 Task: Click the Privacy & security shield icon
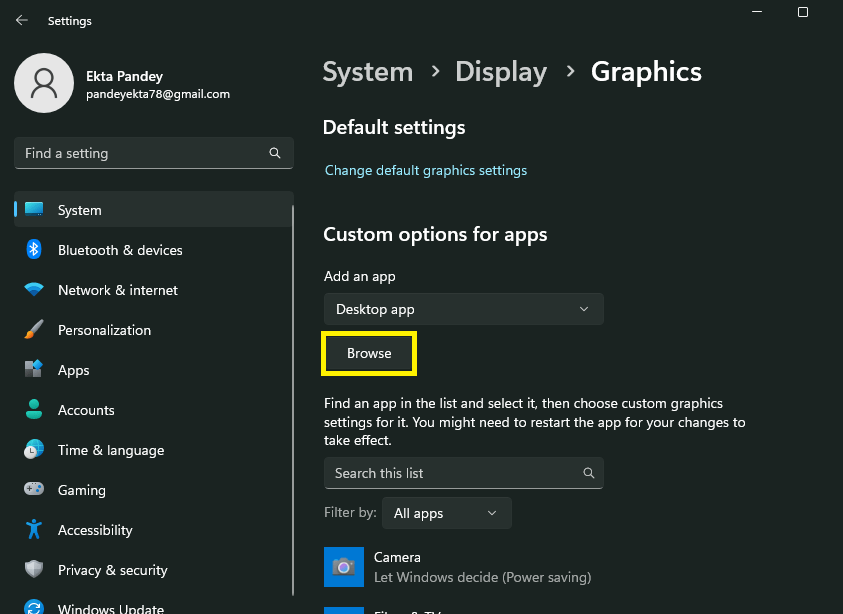tap(34, 570)
